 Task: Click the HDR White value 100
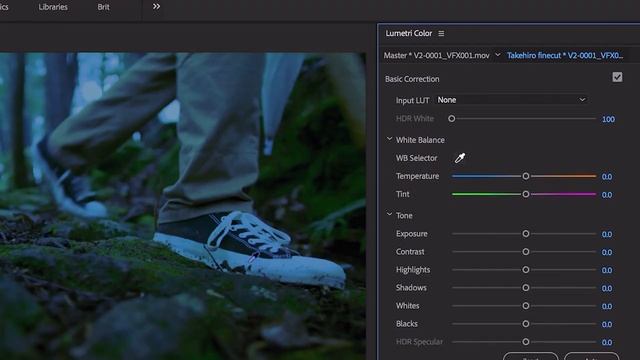608,119
